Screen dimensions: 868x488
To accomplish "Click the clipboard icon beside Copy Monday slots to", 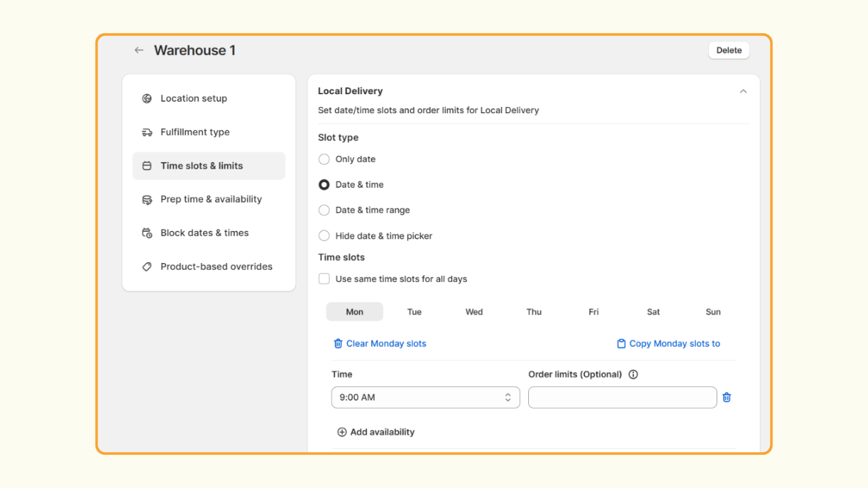I will click(621, 344).
